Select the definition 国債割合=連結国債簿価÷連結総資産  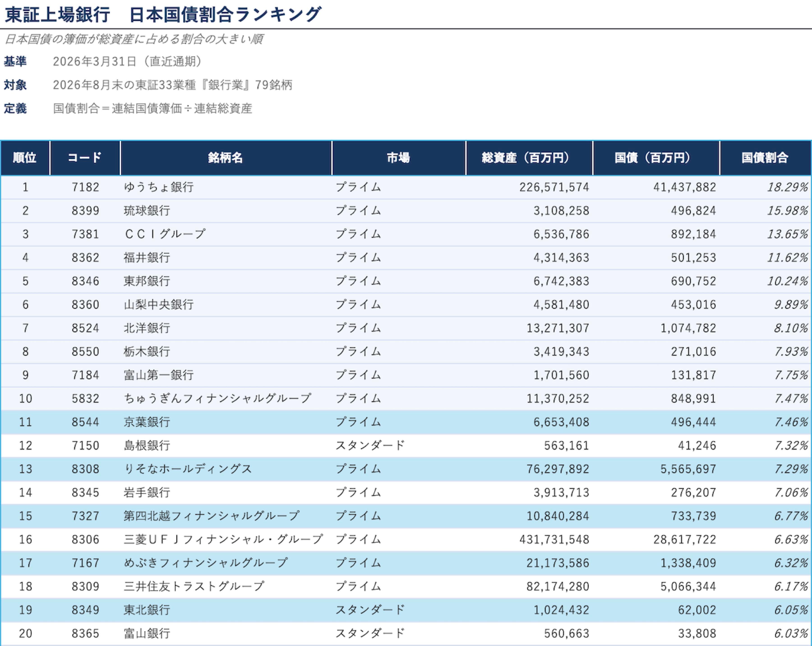[x=152, y=108]
